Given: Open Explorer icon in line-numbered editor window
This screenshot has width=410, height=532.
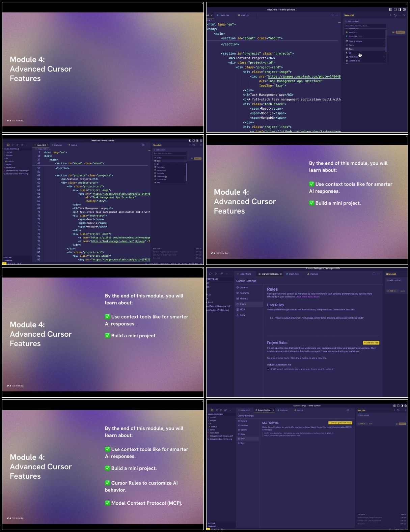Looking at the screenshot, I should tap(8, 145).
